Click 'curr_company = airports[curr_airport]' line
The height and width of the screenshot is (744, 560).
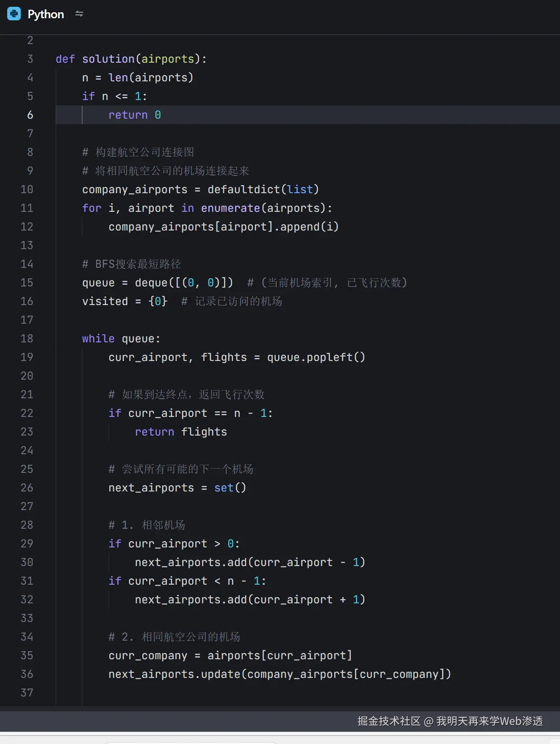point(230,655)
